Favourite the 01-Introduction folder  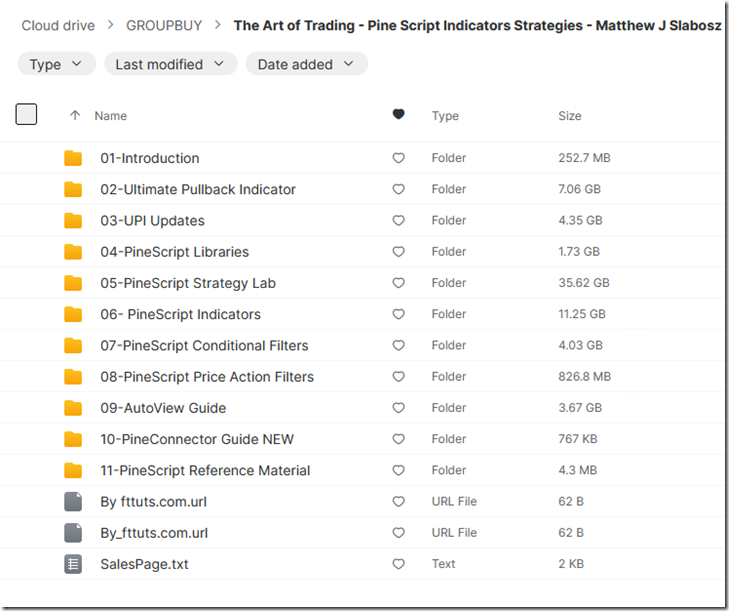tap(398, 158)
